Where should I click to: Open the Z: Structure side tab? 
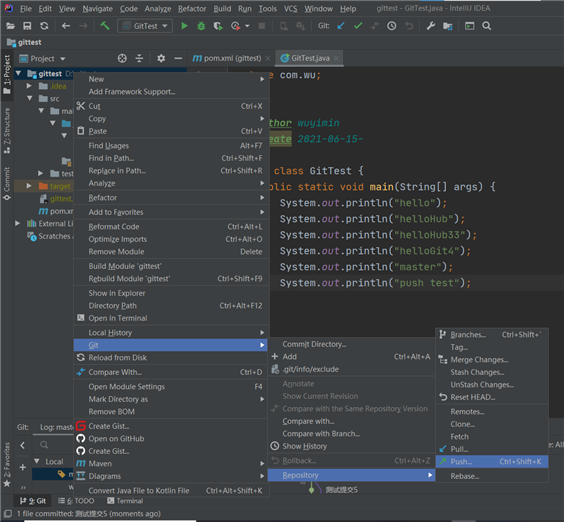(7, 130)
